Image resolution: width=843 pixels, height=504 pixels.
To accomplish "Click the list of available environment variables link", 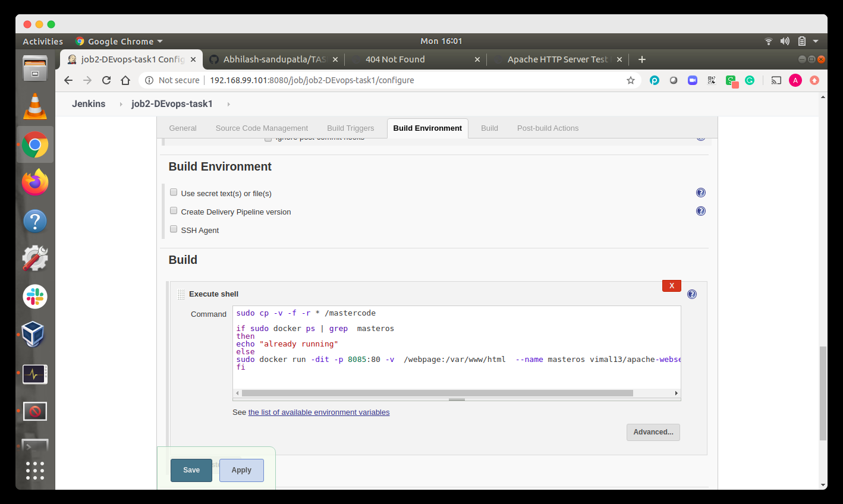I will [319, 412].
